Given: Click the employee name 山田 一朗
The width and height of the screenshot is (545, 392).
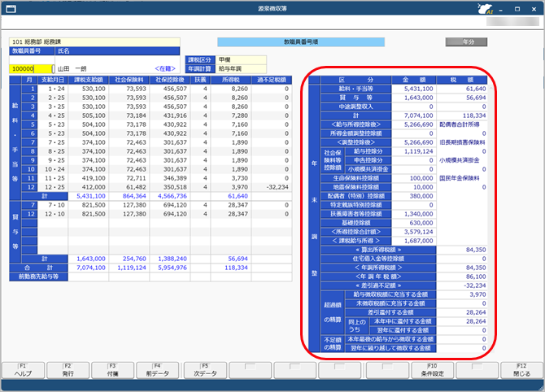Looking at the screenshot, I should (x=72, y=68).
